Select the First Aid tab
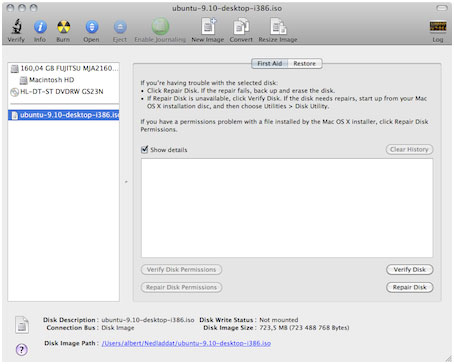454x364 pixels. point(269,63)
